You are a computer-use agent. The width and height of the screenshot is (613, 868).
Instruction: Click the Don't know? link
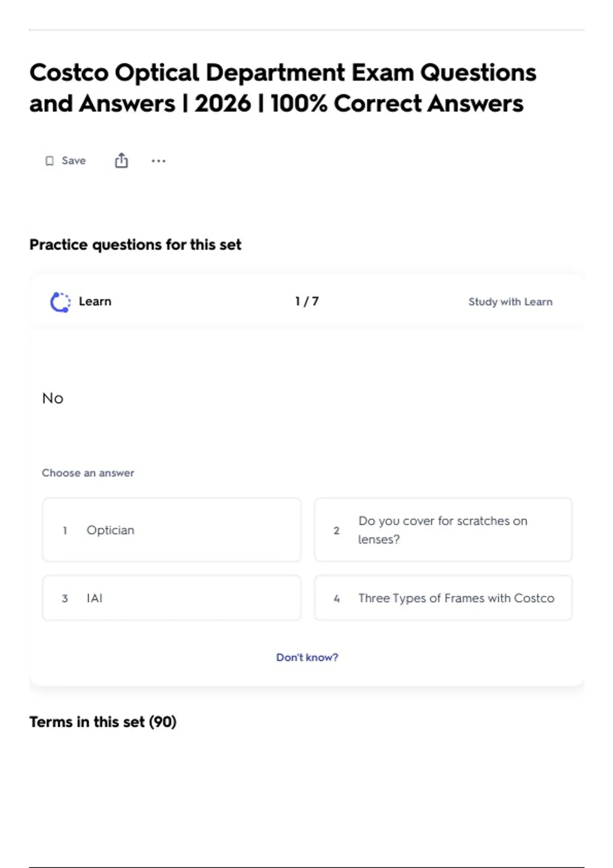pyautogui.click(x=307, y=657)
